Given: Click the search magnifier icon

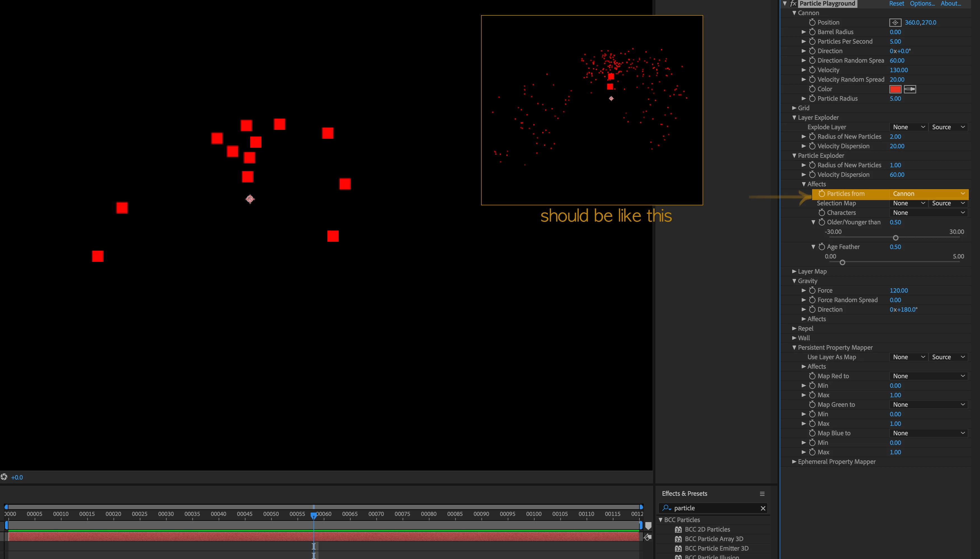Looking at the screenshot, I should click(667, 508).
